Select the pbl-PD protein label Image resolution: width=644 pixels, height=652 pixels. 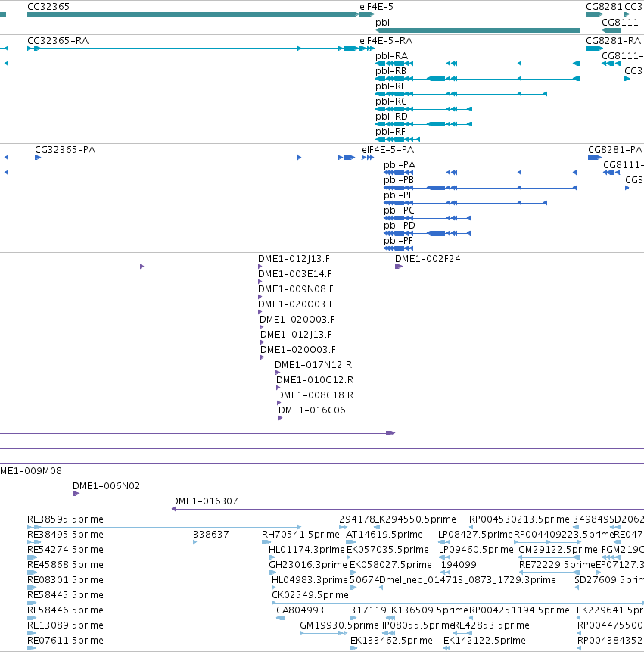point(400,226)
